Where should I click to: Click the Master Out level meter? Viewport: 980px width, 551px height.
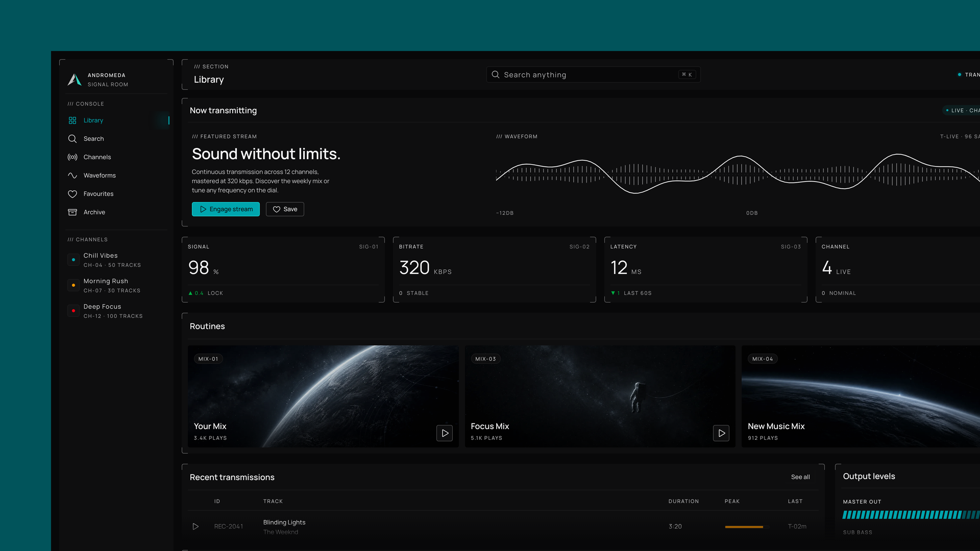[x=911, y=515]
